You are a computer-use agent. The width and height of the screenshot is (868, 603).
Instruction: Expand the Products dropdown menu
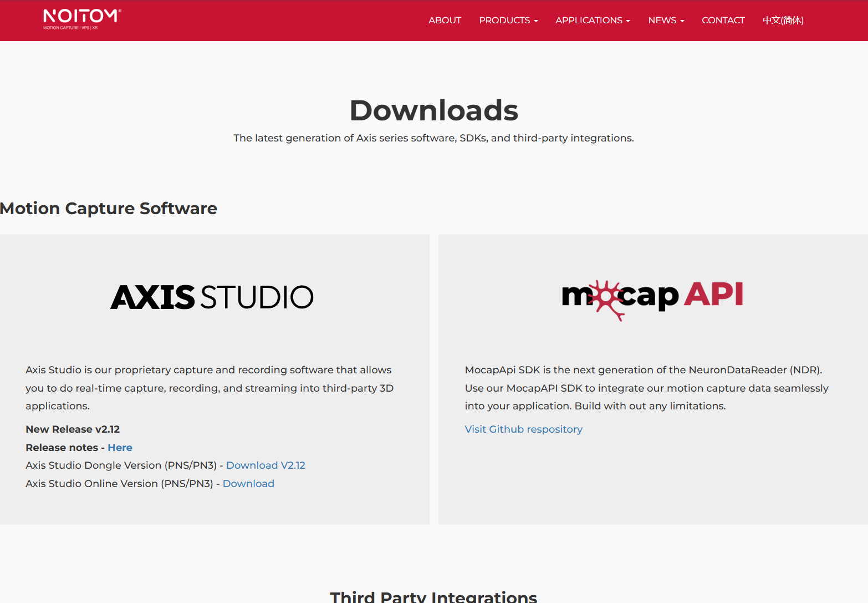[508, 21]
